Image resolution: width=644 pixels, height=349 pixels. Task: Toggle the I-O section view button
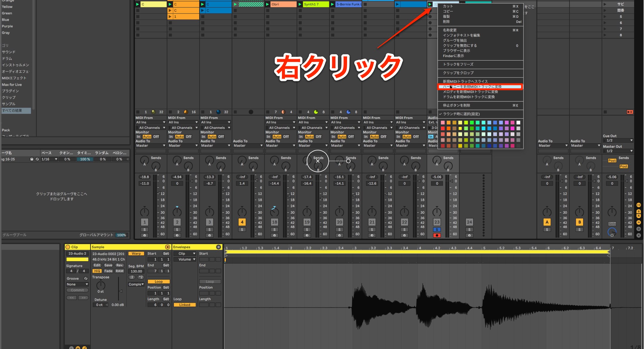point(639,205)
